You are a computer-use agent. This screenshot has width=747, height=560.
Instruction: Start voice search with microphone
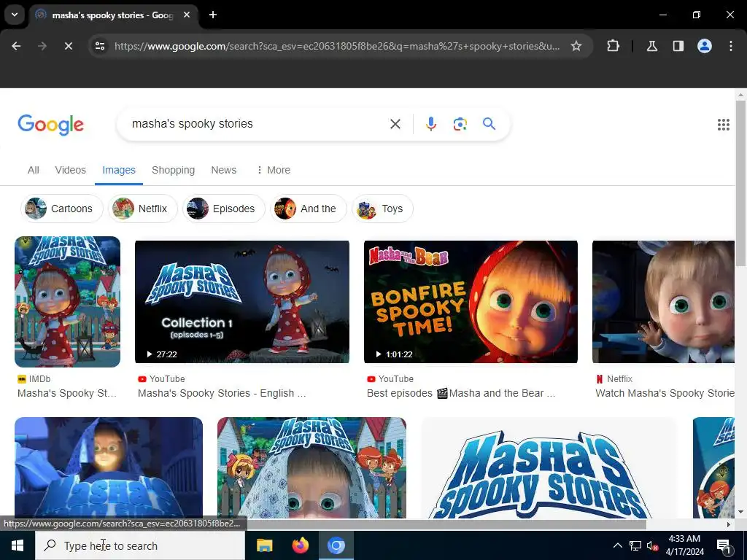pos(430,124)
